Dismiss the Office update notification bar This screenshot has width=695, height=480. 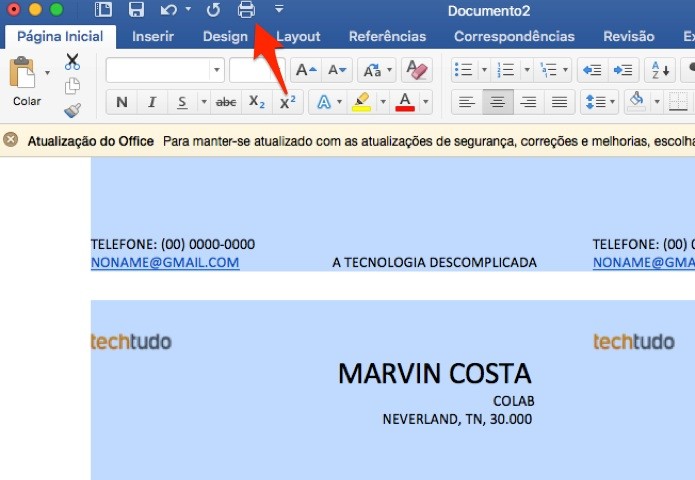coord(11,140)
